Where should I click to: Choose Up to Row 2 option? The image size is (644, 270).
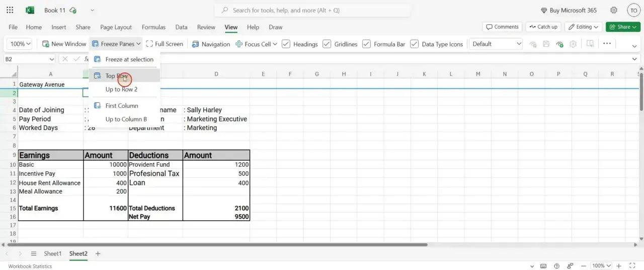[124, 89]
